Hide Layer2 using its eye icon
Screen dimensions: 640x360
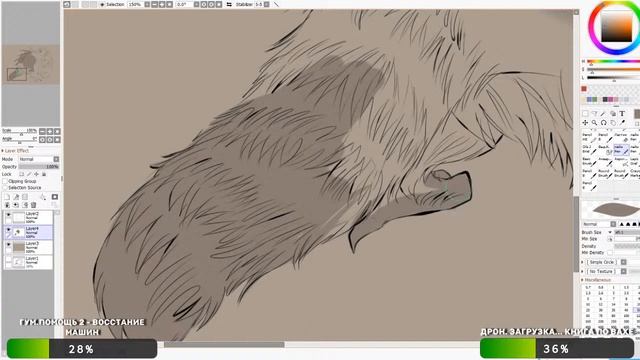pos(8,215)
